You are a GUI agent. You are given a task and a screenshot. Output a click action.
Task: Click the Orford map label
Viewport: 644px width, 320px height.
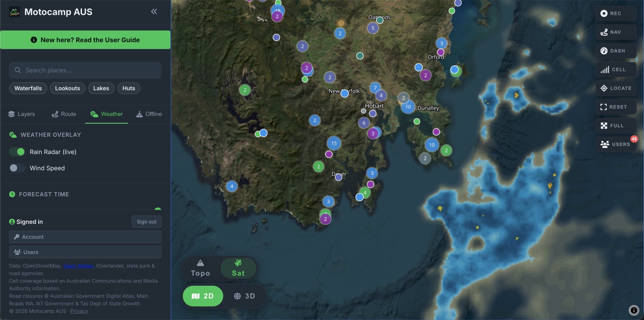436,57
